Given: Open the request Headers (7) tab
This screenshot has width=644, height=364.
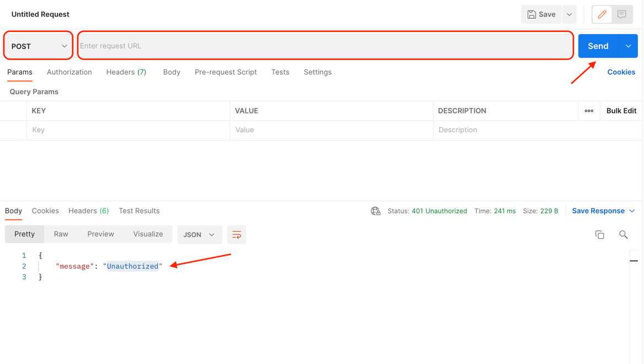Looking at the screenshot, I should pyautogui.click(x=126, y=72).
